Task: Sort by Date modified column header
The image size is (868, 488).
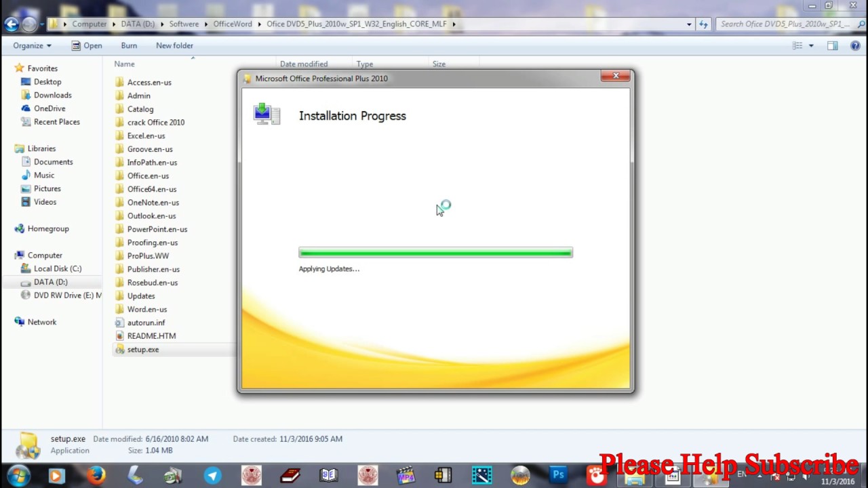Action: pos(304,64)
